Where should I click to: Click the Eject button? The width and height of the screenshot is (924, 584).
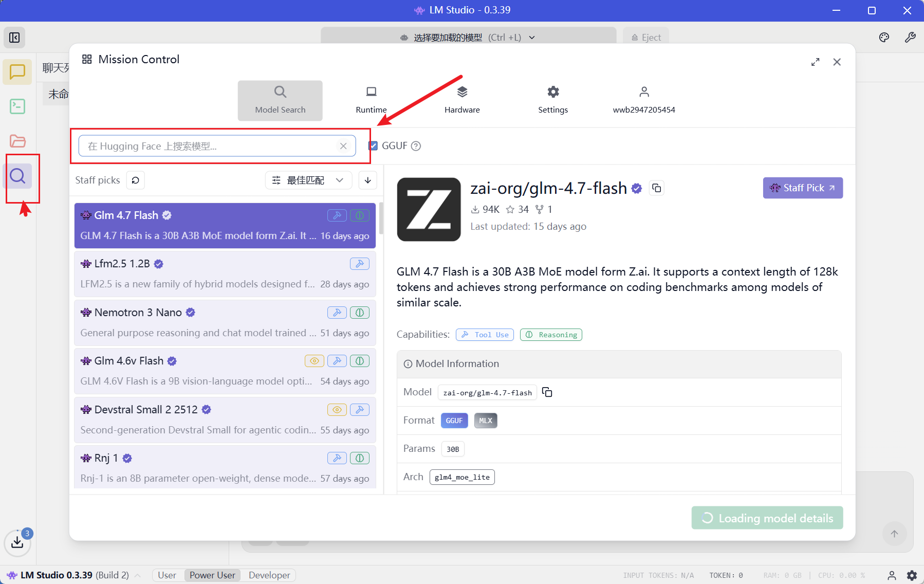pyautogui.click(x=646, y=38)
